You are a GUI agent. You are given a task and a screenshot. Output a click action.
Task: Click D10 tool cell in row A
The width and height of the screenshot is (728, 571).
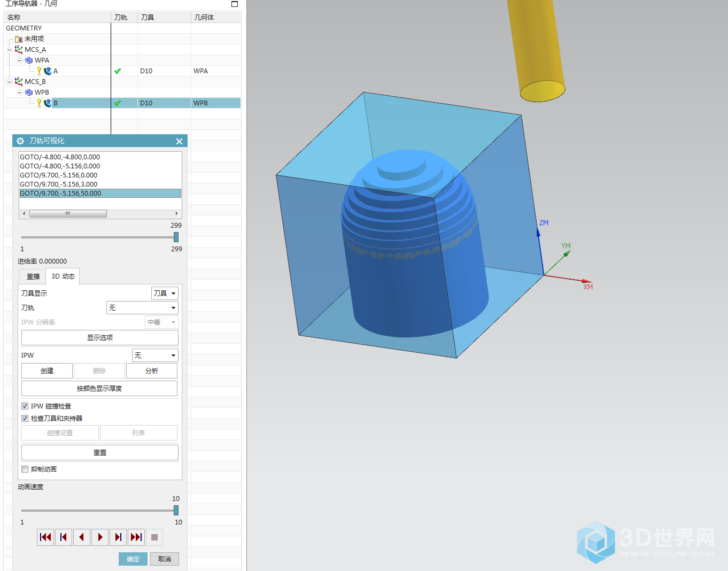point(164,71)
